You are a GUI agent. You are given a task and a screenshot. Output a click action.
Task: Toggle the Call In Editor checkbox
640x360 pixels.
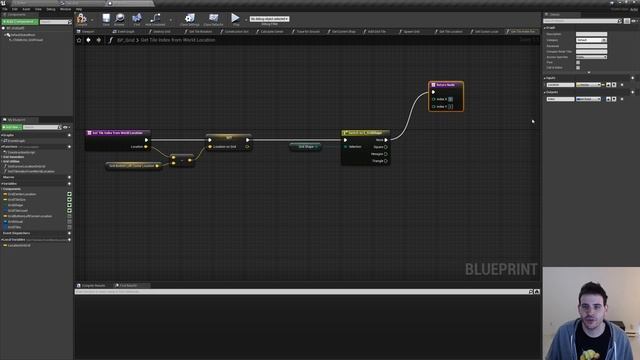[578, 68]
